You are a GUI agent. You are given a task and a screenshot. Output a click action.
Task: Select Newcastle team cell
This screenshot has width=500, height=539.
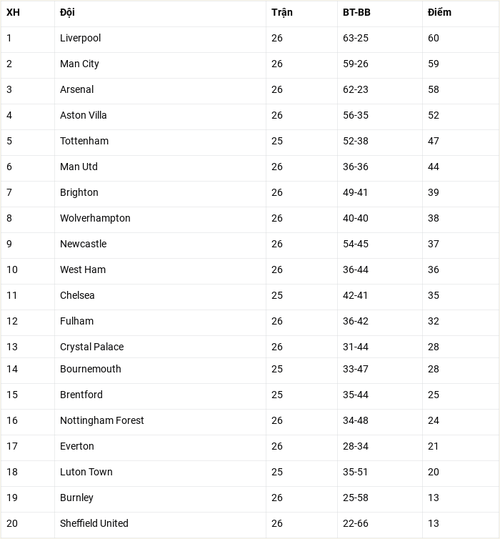[x=83, y=244]
